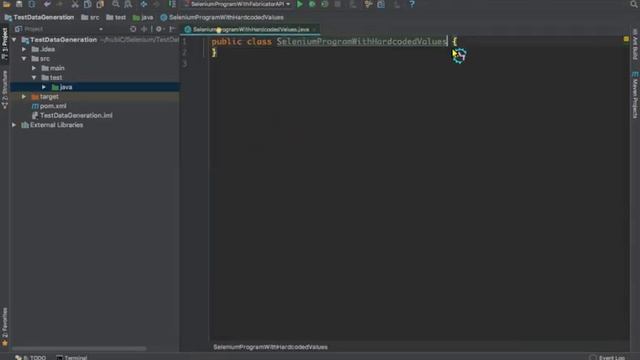
Task: Expand the target folder arrow
Action: tap(24, 97)
